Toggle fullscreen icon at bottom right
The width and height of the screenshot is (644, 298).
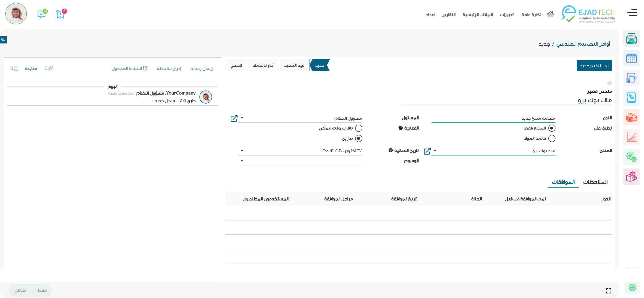click(608, 290)
